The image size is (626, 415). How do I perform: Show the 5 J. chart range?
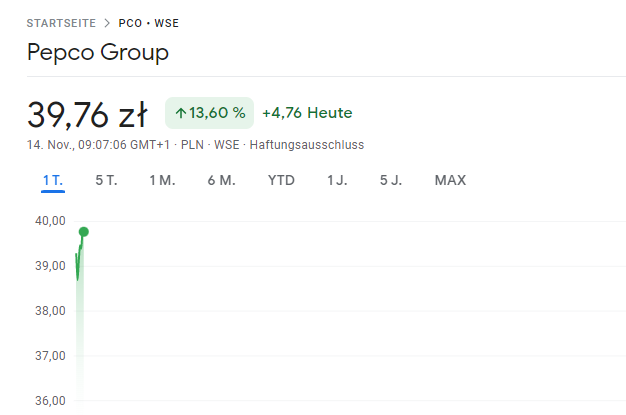(x=391, y=181)
